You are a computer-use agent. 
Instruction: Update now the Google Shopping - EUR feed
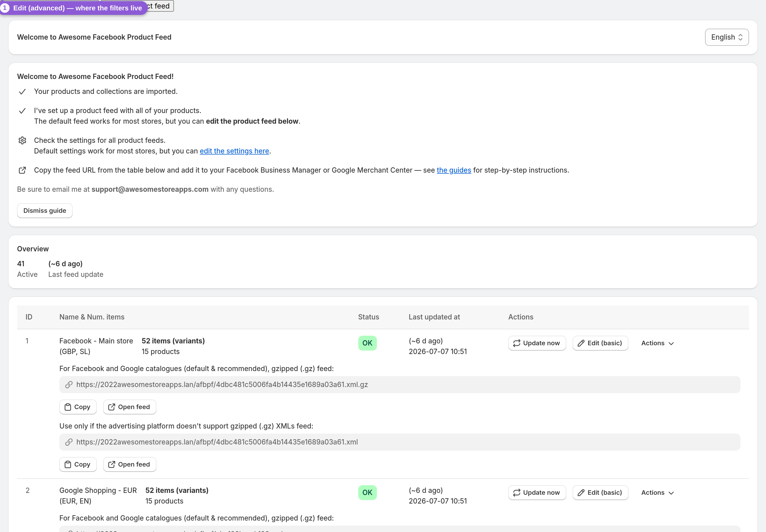[x=537, y=493]
